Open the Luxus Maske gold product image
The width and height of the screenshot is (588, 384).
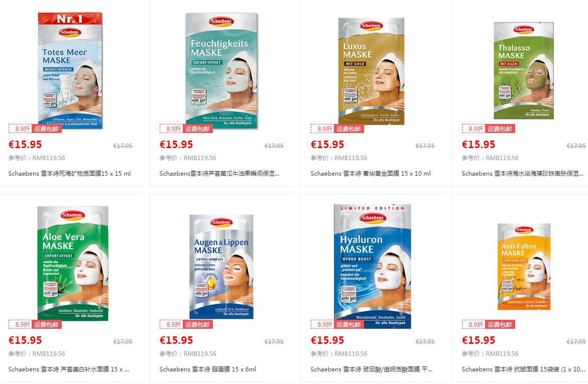[371, 71]
